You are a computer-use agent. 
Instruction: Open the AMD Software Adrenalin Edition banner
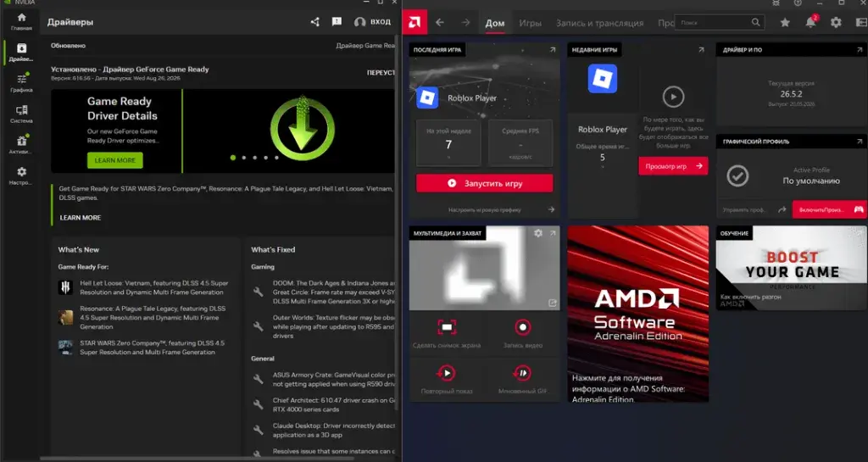click(x=637, y=314)
